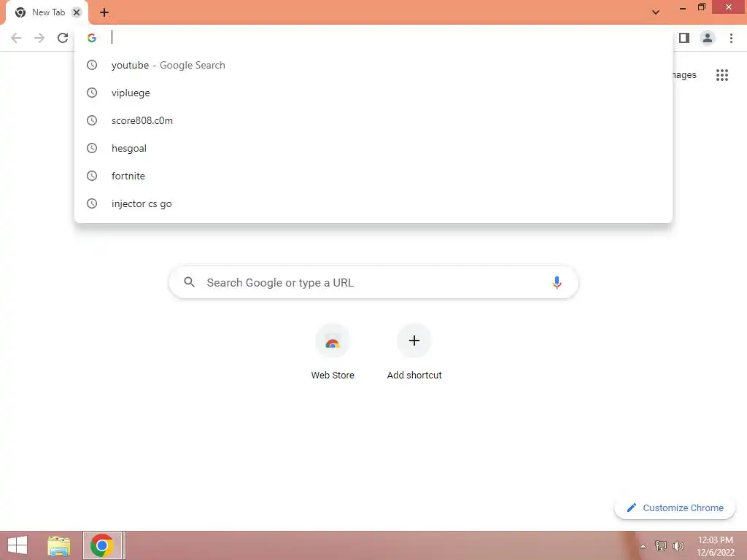The image size is (747, 560).
Task: Choose the youtube Google Search suggestion
Action: [373, 65]
